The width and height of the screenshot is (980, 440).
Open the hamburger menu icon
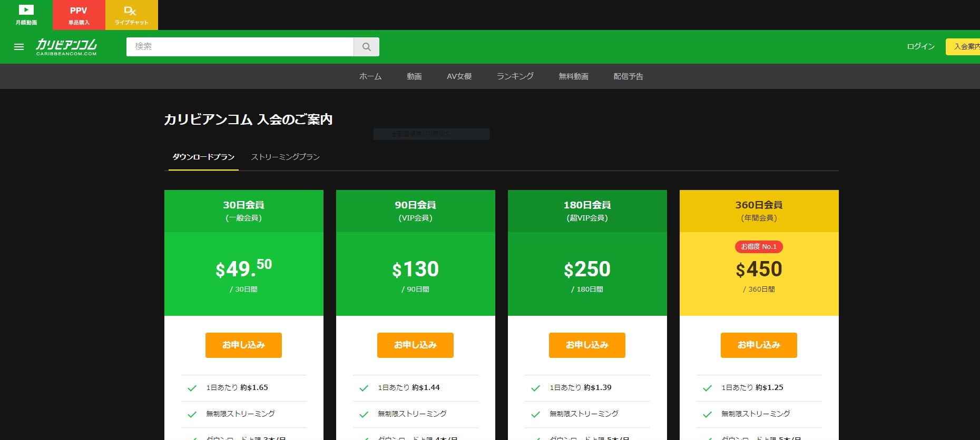click(19, 47)
